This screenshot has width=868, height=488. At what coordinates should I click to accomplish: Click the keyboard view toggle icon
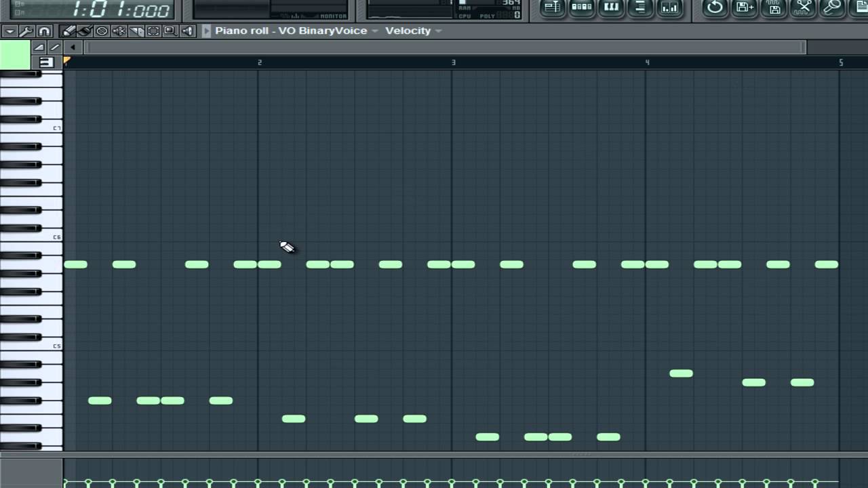(46, 62)
